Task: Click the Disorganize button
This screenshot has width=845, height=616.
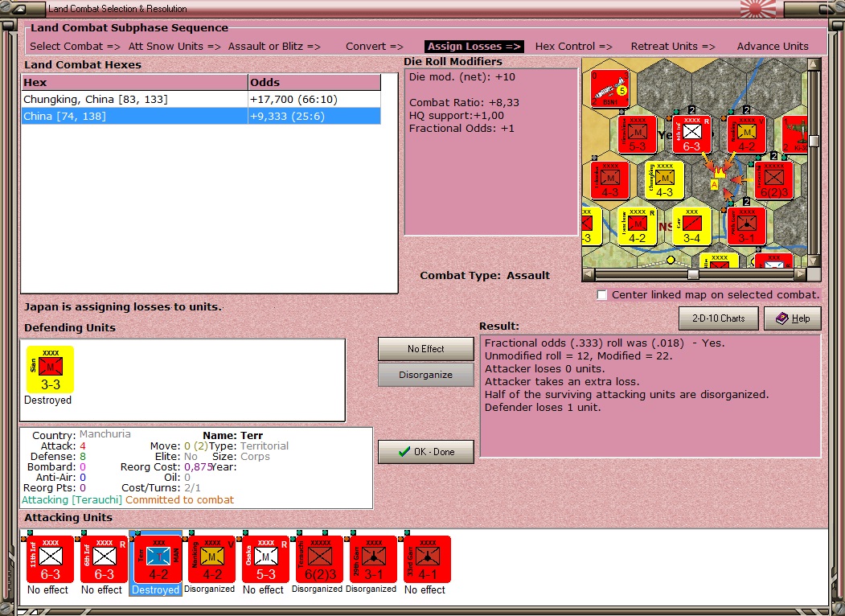Action: click(426, 375)
